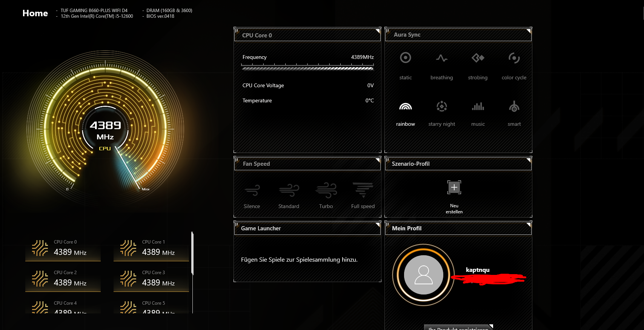Open the Game Launcher header
Screen dimensions: 644x330
[307, 228]
